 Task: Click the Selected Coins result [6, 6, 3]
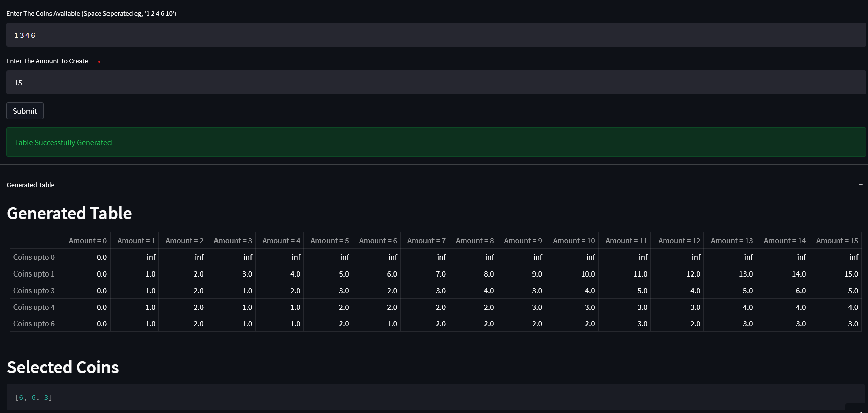34,398
